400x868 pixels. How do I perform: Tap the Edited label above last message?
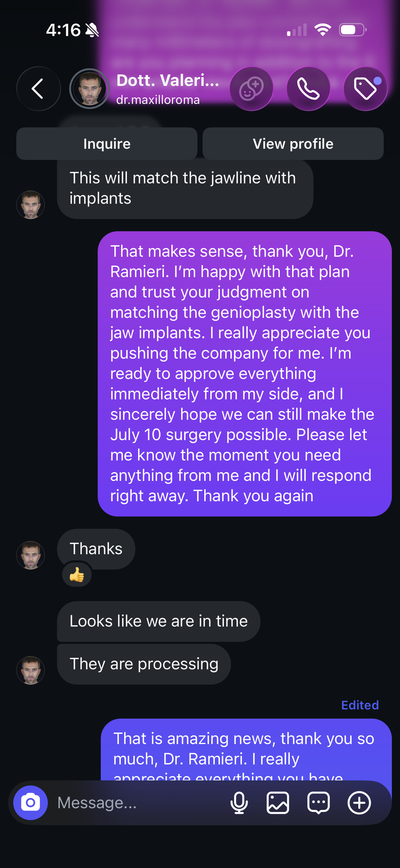click(x=360, y=705)
